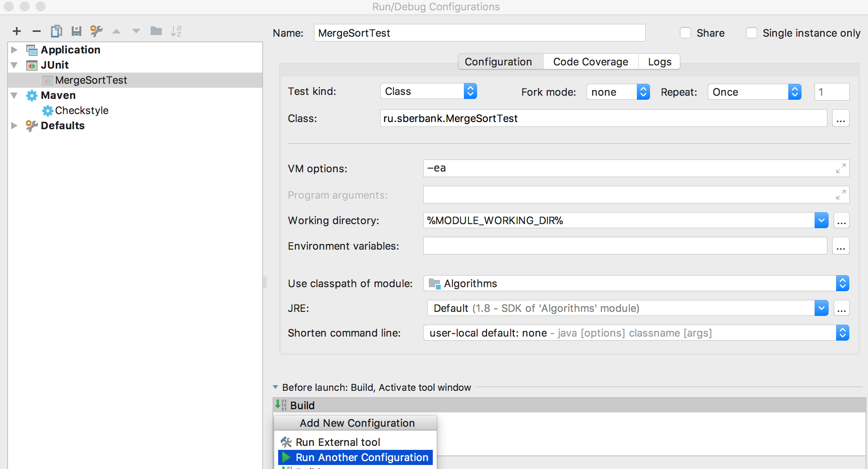Collapse the Before launch section
Screen dimensions: 868x469
click(x=275, y=387)
